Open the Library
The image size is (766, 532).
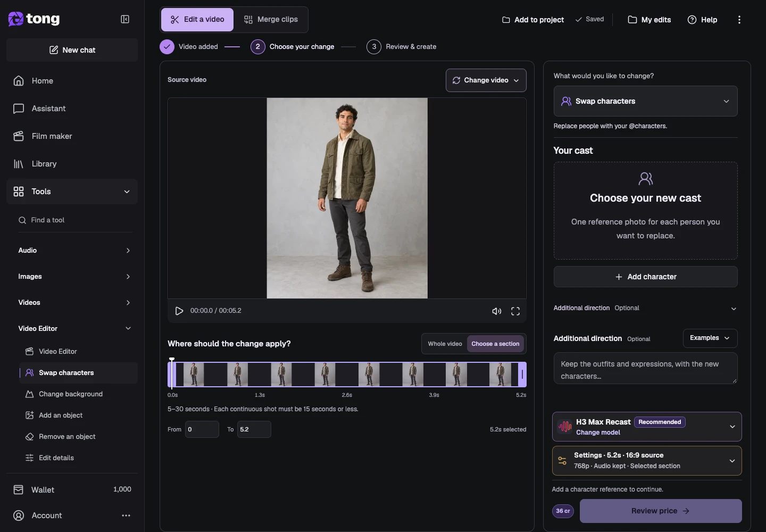tap(72, 164)
